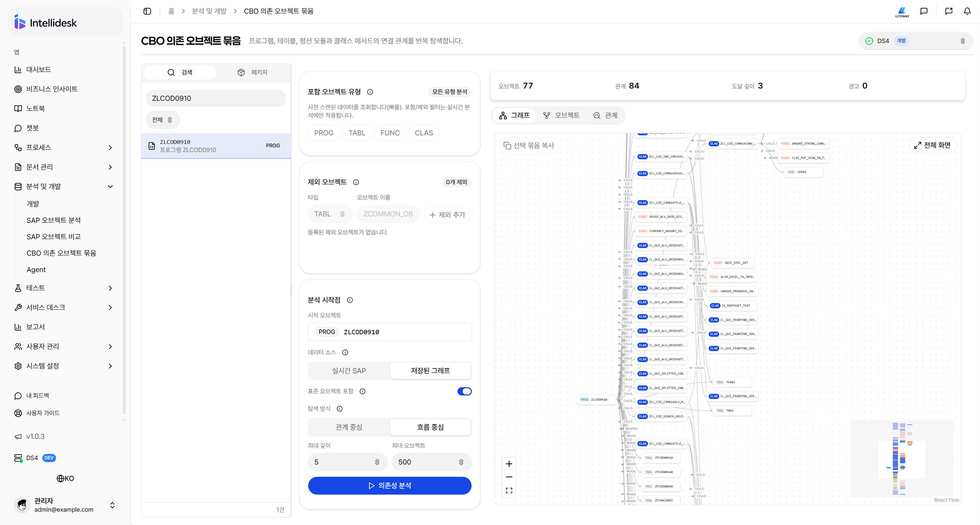Switch to the 오브젝트 view tab
980x525 pixels.
coord(561,115)
